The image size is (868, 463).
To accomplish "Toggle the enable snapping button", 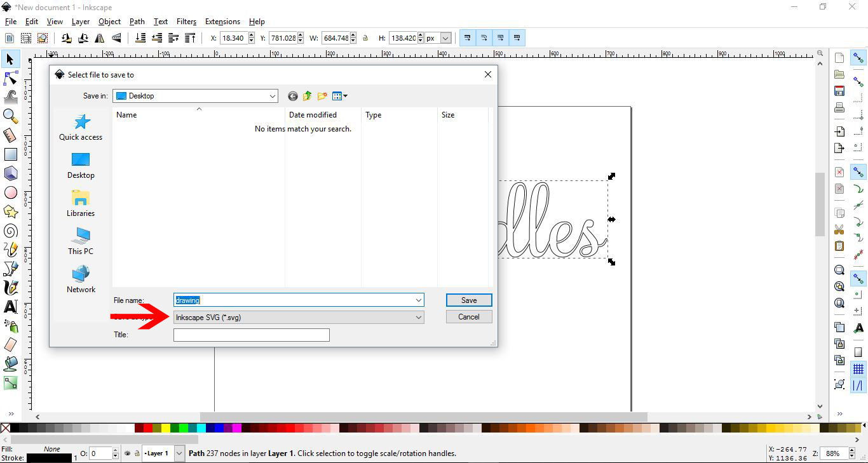I will click(858, 58).
